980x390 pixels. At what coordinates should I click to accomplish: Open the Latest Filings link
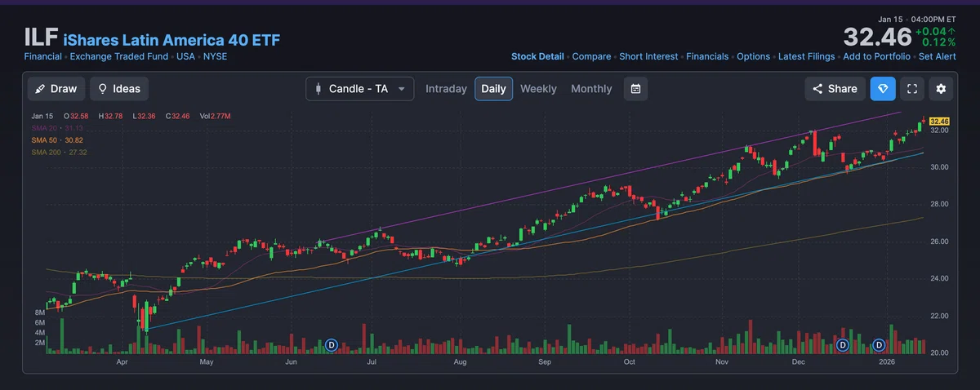[806, 56]
